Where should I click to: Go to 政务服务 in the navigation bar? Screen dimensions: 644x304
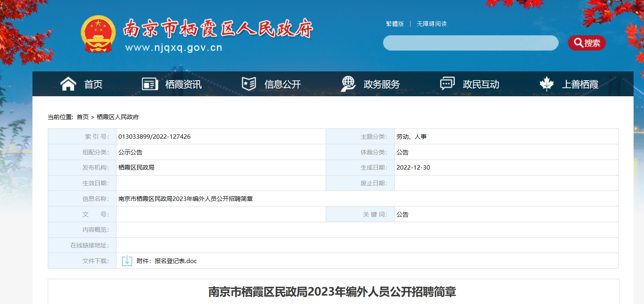tap(382, 84)
